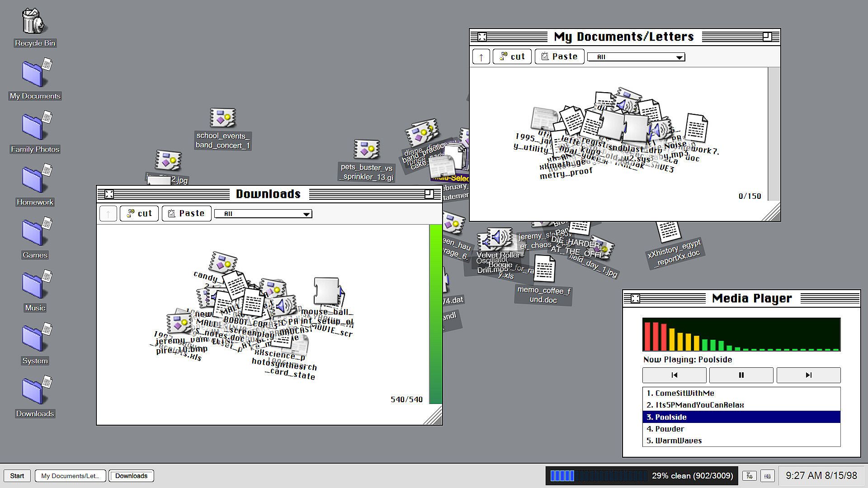
Task: Select the mouse_ball file in Downloads window
Action: (x=326, y=291)
